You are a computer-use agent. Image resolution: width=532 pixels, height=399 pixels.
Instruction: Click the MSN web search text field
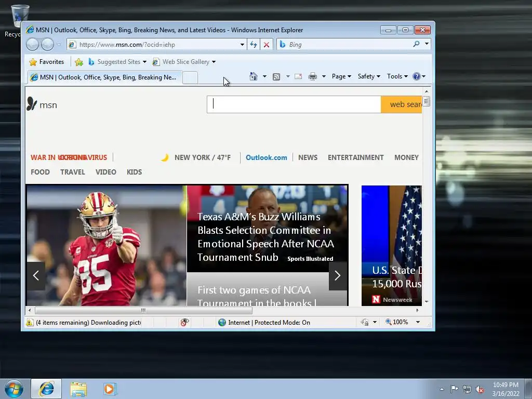pyautogui.click(x=294, y=104)
